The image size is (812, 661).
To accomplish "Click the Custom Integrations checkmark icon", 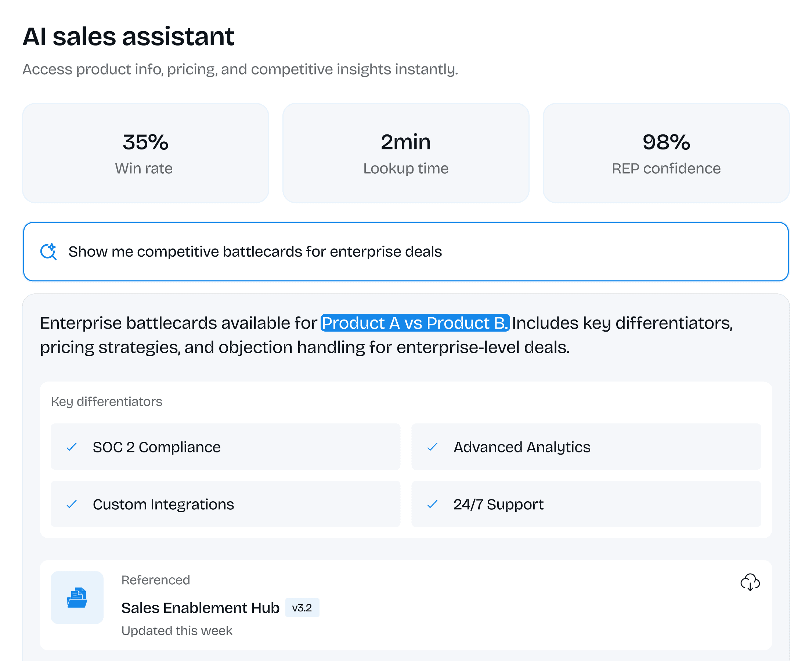I will click(x=72, y=504).
